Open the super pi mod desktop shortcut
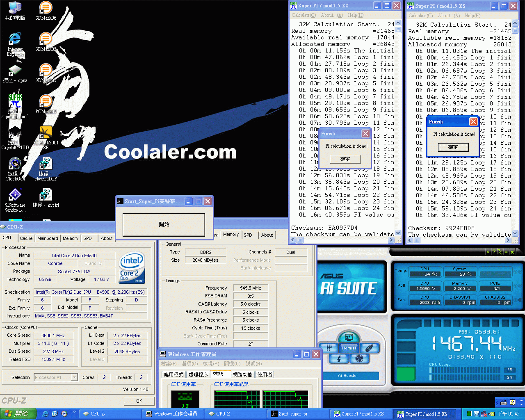Screen dimensions: 525x420 point(15,107)
